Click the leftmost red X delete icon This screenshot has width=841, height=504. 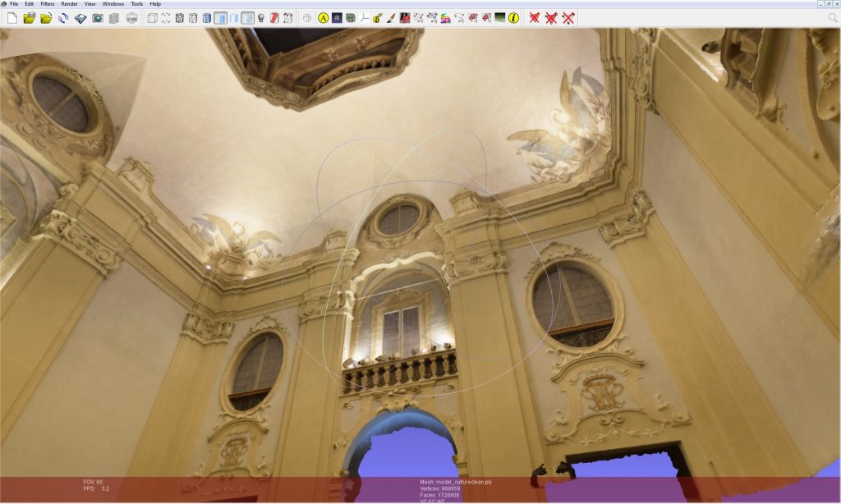coord(534,17)
